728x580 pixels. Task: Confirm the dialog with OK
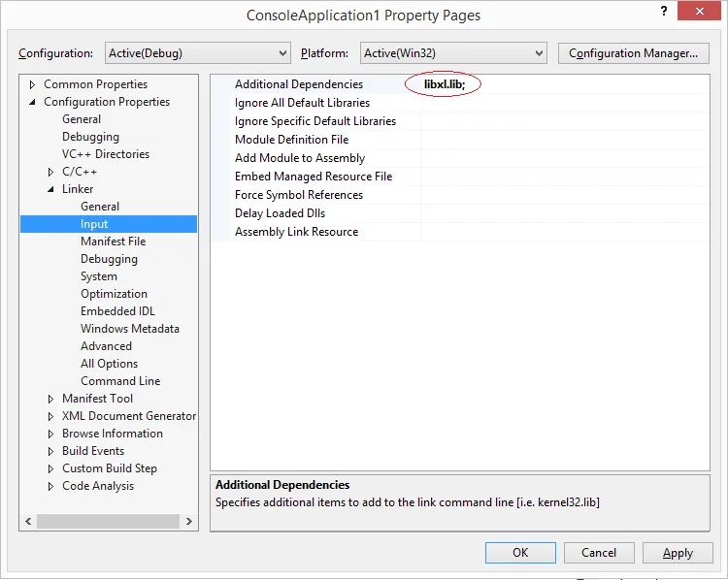click(520, 553)
